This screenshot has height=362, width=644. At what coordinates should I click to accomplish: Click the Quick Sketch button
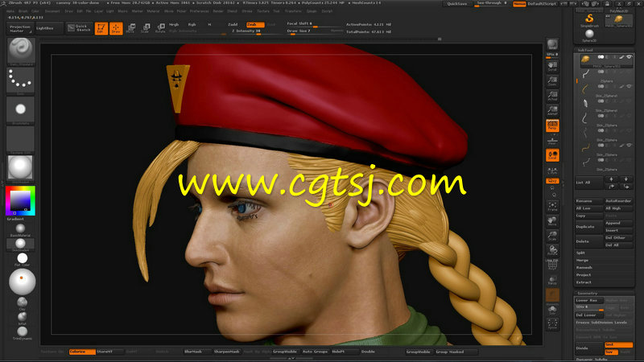click(80, 28)
